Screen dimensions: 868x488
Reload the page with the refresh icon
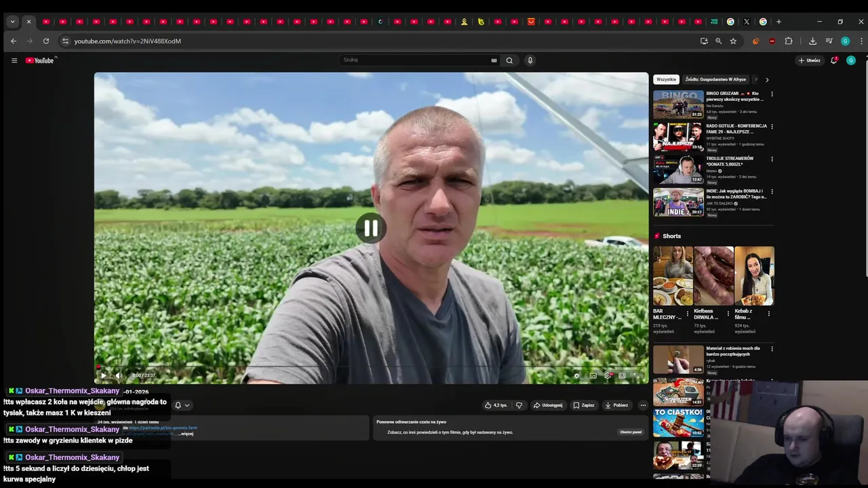pyautogui.click(x=46, y=41)
